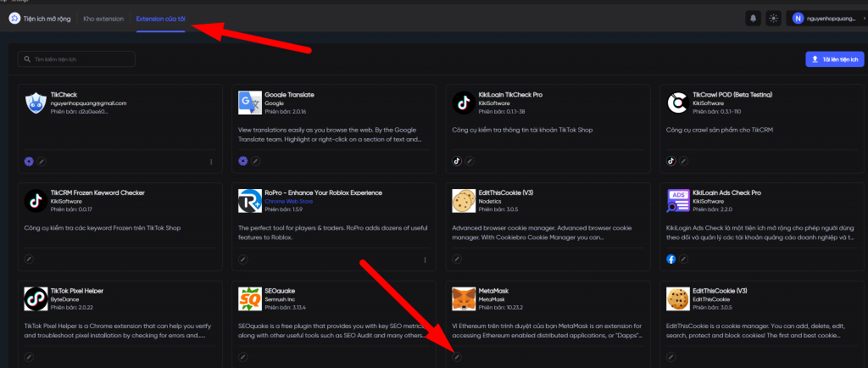Edit TikCRM Frozen Keyword Checker via pencil icon
This screenshot has width=868, height=368.
30,259
